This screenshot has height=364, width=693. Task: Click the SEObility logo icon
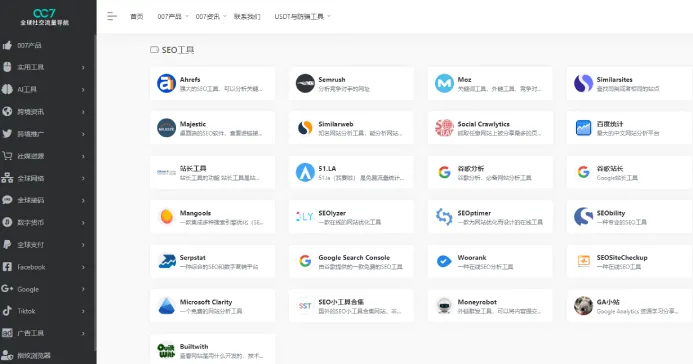[x=583, y=216]
